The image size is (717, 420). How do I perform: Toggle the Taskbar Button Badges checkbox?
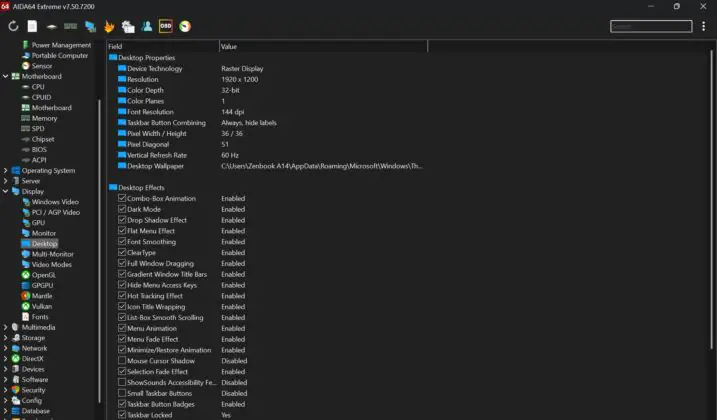point(122,404)
